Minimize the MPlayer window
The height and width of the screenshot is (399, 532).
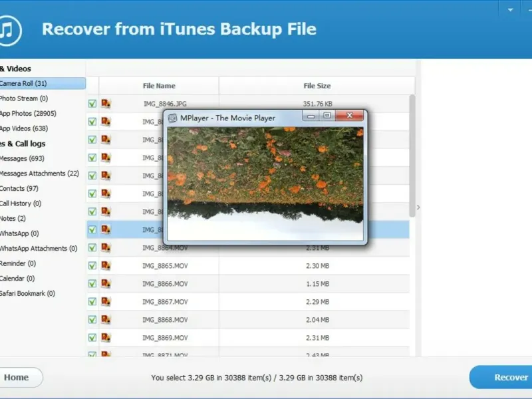[311, 116]
